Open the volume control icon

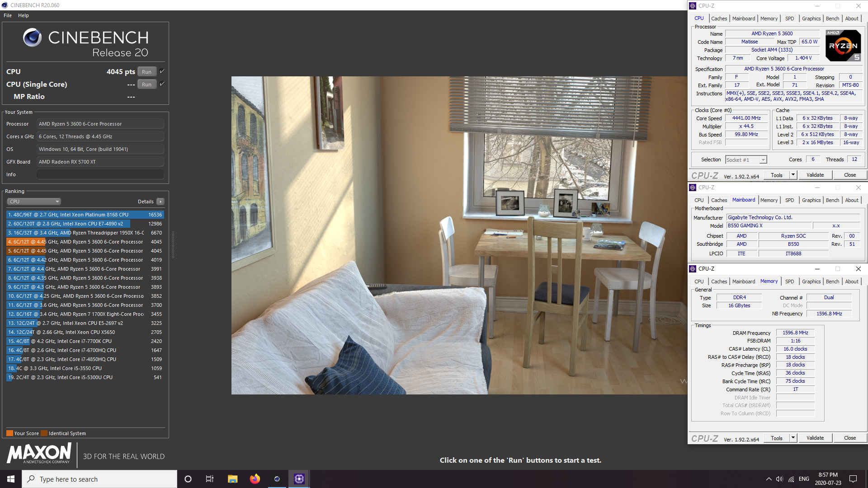point(779,479)
